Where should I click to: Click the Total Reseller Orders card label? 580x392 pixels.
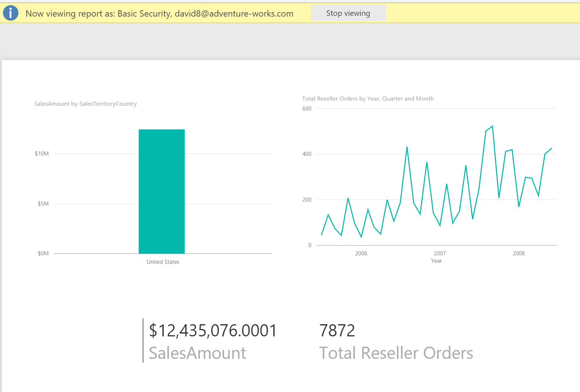(396, 353)
